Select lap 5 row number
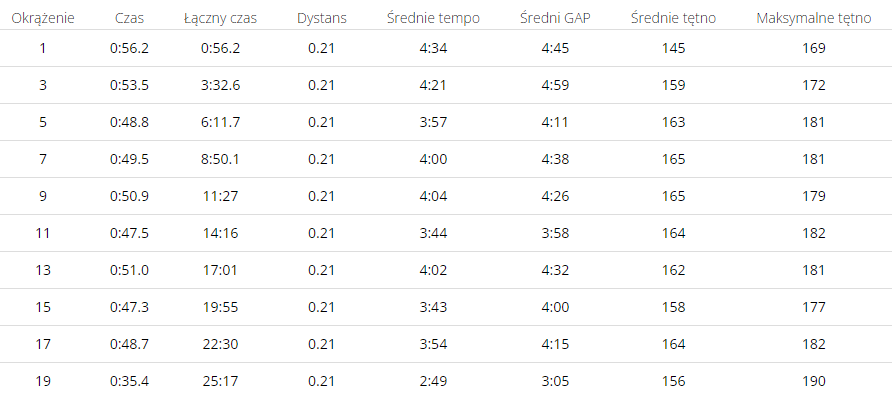The width and height of the screenshot is (892, 398). [43, 122]
